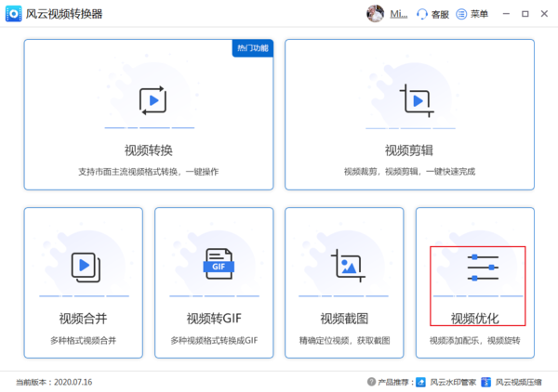Click the 热门功能 badge
The width and height of the screenshot is (558, 392).
click(x=252, y=47)
